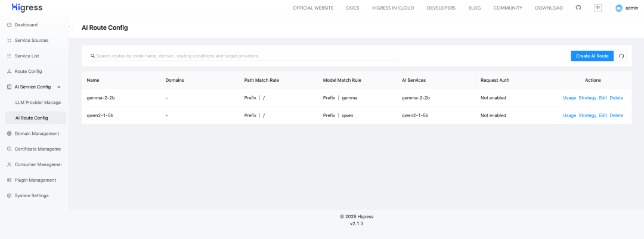Image resolution: width=644 pixels, height=239 pixels.
Task: Open DEVELOPERS link
Action: click(441, 8)
